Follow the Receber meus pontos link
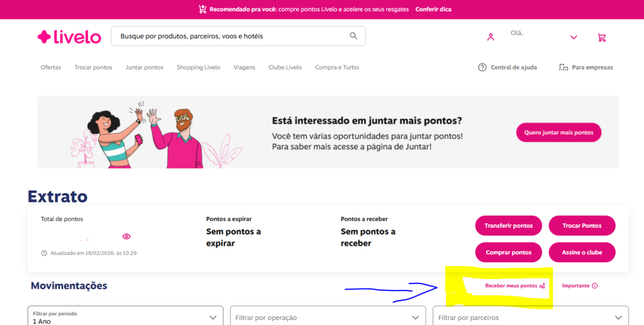This screenshot has width=644, height=325. pos(511,285)
